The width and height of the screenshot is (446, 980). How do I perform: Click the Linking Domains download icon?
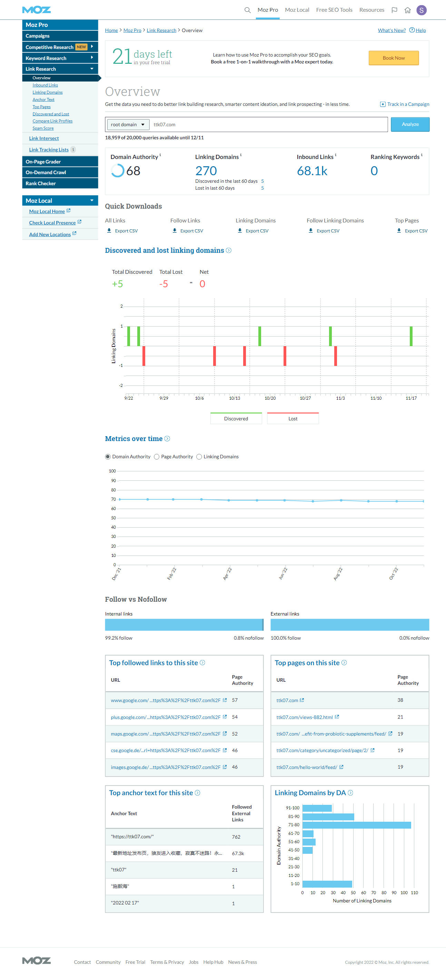pos(240,231)
